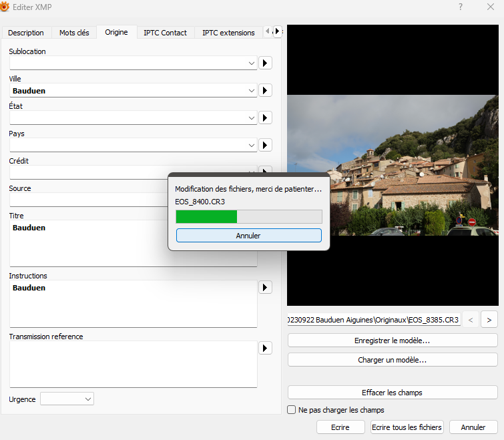Go to previous file with < button
This screenshot has height=440, width=504.
(x=471, y=320)
